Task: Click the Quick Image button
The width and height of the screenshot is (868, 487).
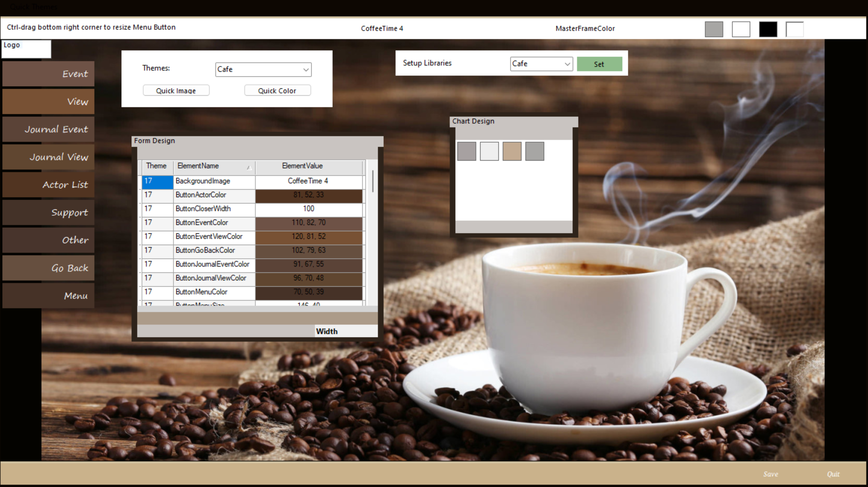Action: point(176,90)
